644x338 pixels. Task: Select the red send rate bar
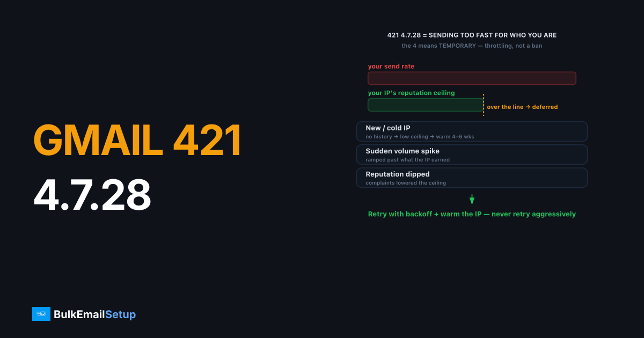click(x=472, y=78)
